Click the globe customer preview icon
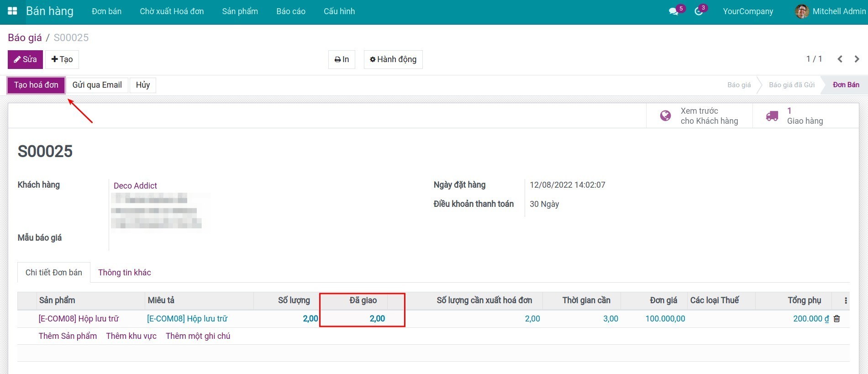The width and height of the screenshot is (868, 374). pos(666,116)
